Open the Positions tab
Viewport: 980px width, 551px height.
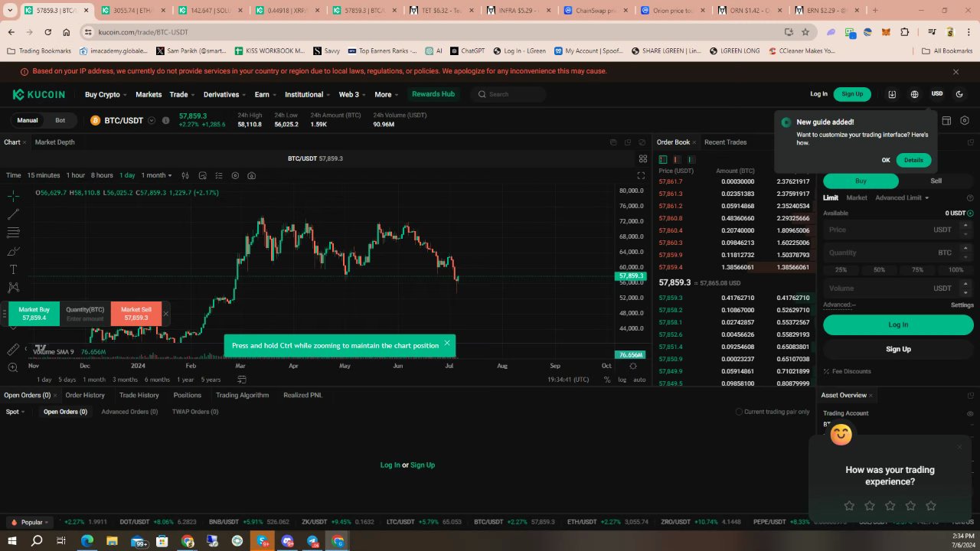[x=187, y=395]
